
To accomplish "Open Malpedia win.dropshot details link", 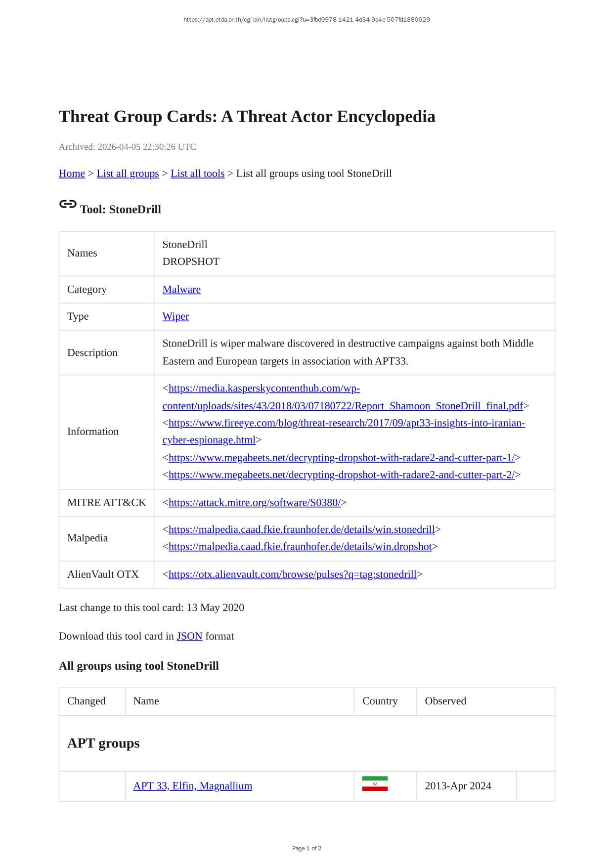I will click(x=300, y=547).
